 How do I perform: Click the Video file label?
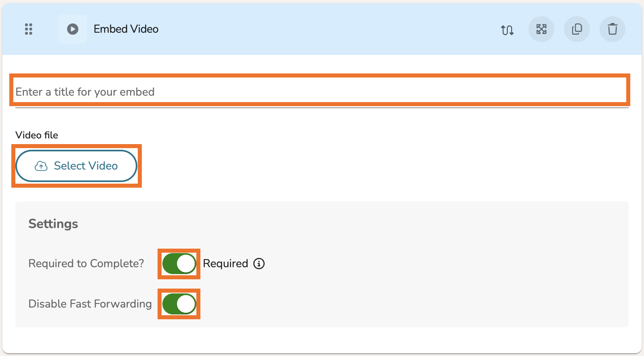tap(37, 135)
